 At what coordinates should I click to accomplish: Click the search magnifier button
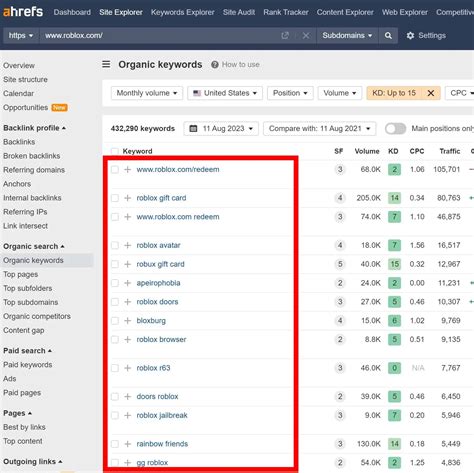coord(388,35)
